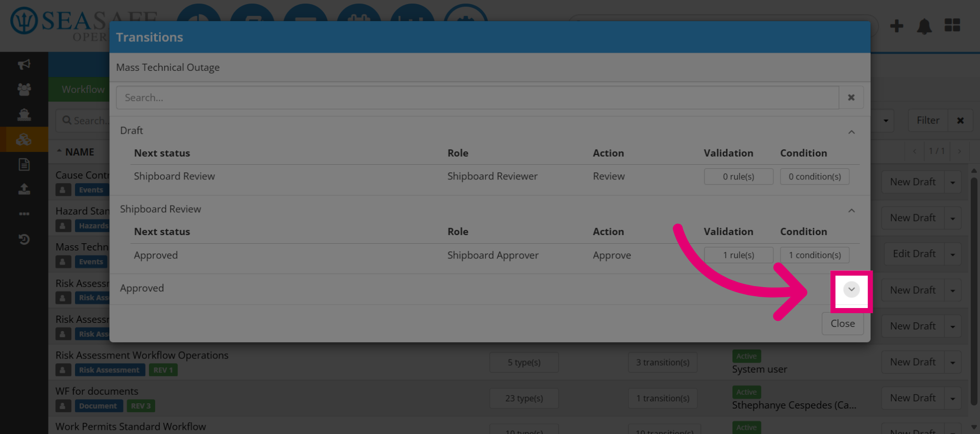Screen dimensions: 980x434
Task: Clear the Transitions search box
Action: point(851,97)
